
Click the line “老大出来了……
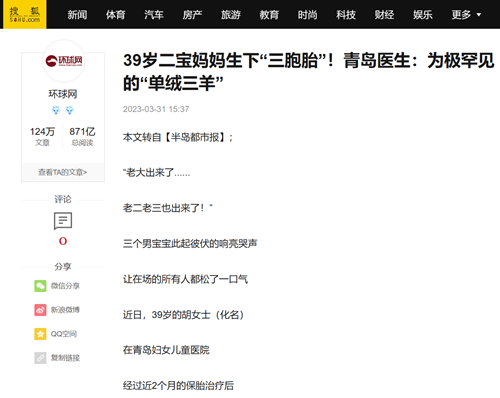click(x=156, y=173)
